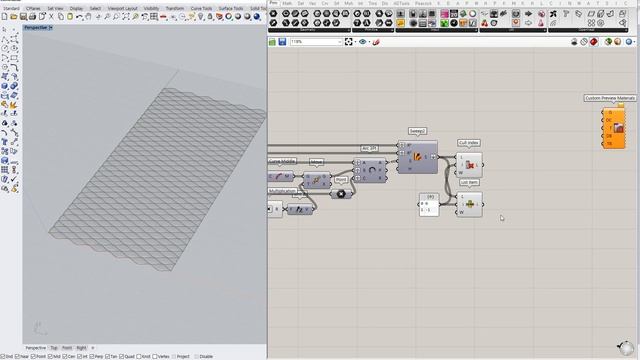Toggle the Cen osnap checkbox
The width and height of the screenshot is (640, 360).
point(65,357)
